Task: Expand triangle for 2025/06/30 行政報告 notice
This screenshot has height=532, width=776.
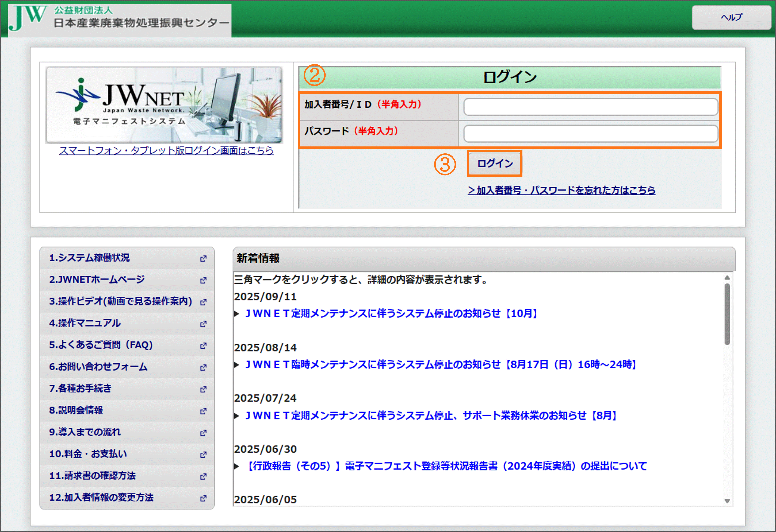Action: [236, 466]
